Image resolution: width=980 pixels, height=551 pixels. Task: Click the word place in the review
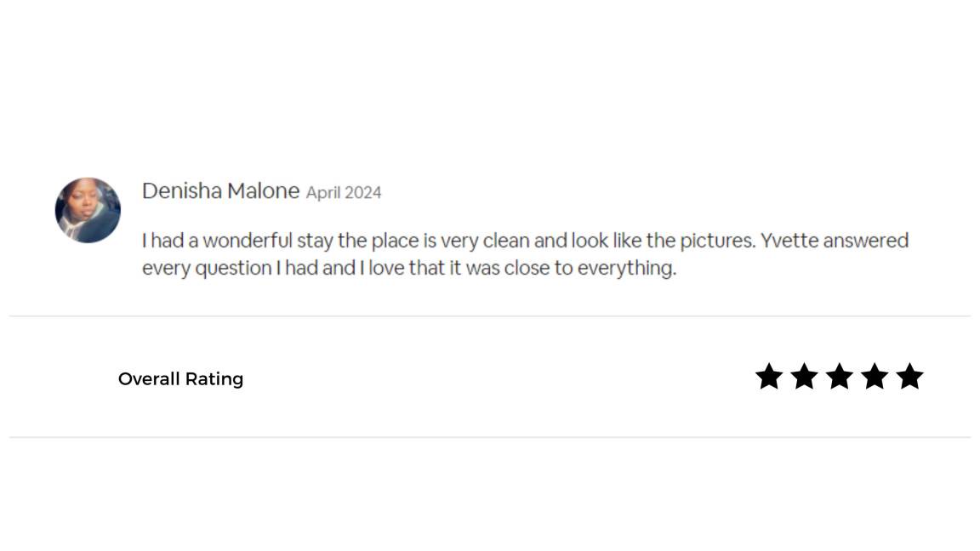(x=394, y=241)
